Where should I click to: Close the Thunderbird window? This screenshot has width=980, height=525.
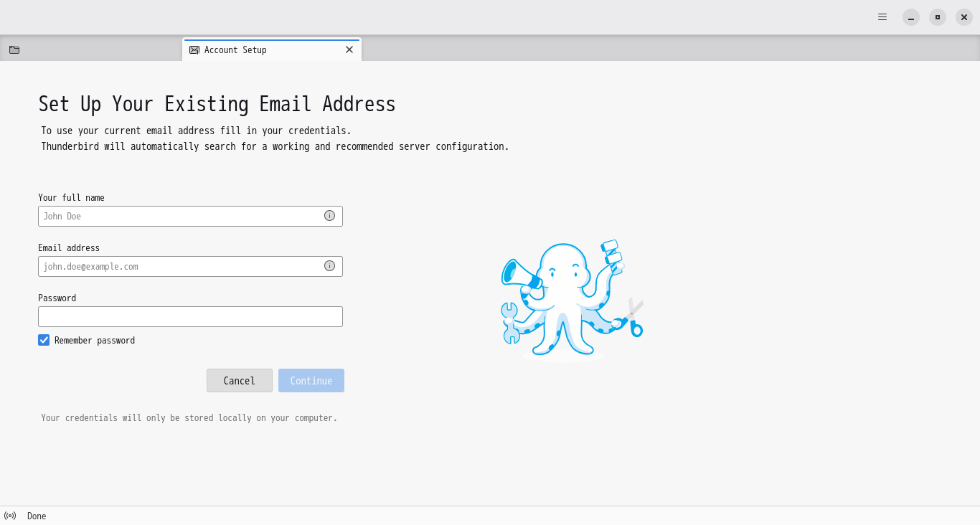964,17
